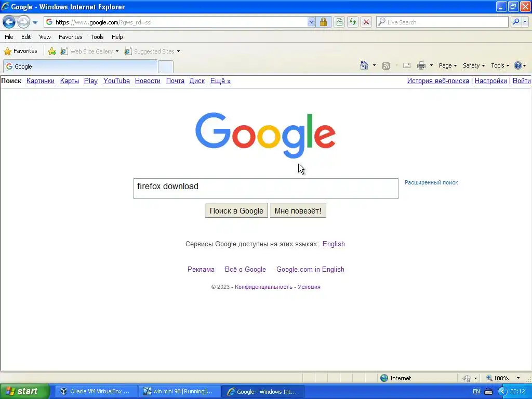Open the YouTube link
532x399 pixels.
tap(116, 81)
